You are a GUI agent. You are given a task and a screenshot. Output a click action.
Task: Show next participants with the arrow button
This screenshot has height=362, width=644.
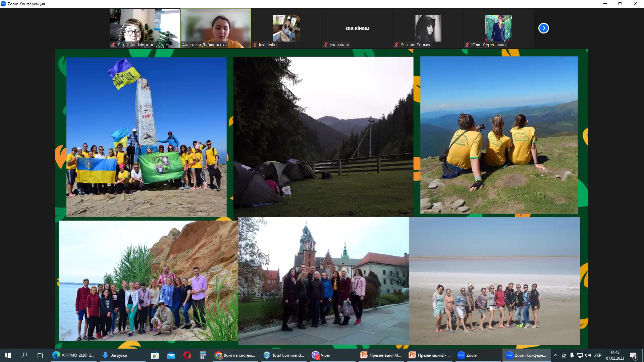(x=543, y=28)
